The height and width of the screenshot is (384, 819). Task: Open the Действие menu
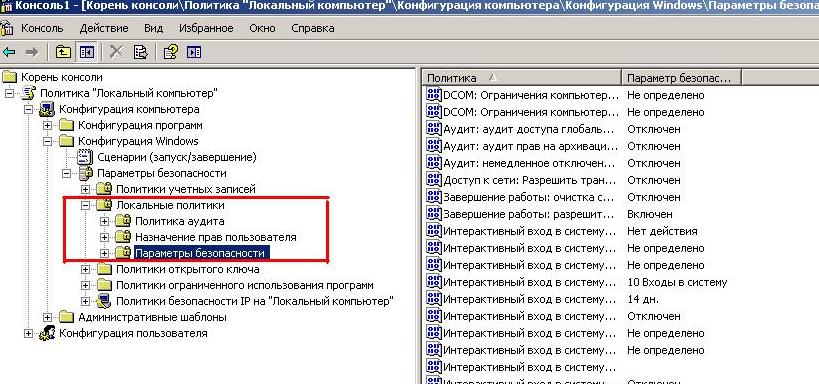pyautogui.click(x=104, y=28)
